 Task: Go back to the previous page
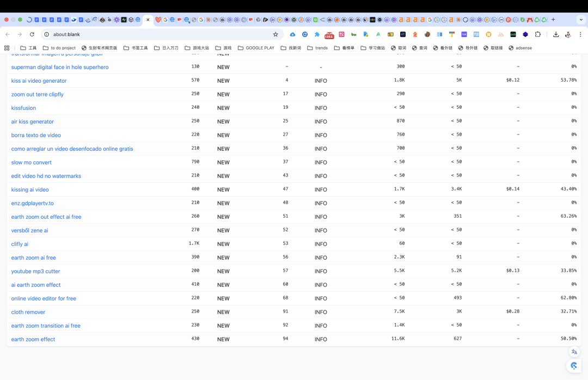pyautogui.click(x=8, y=34)
